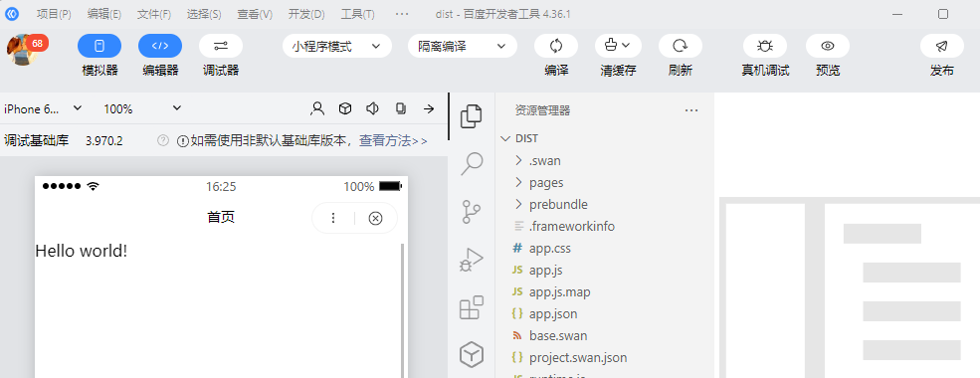Open the Run and Debug activity icon
This screenshot has height=378, width=980.
point(472,260)
